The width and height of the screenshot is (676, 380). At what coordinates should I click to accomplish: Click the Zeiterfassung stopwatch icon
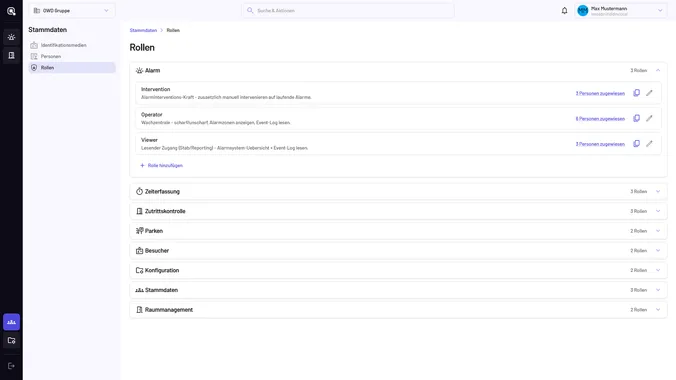[x=139, y=191]
